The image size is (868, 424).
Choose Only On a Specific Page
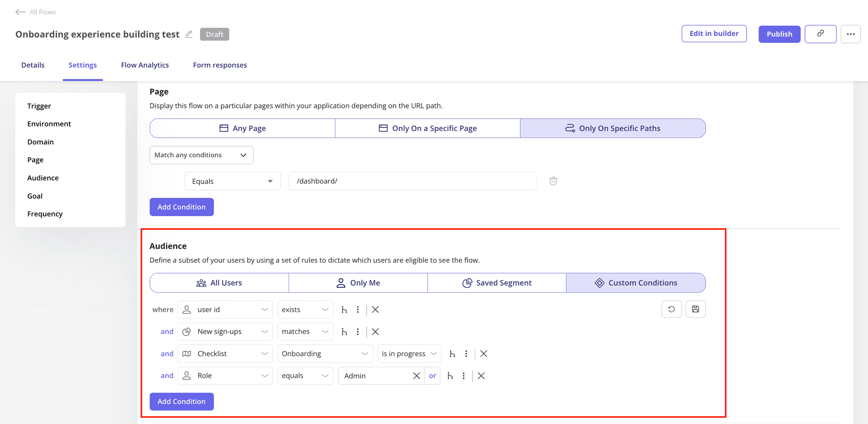coord(427,128)
